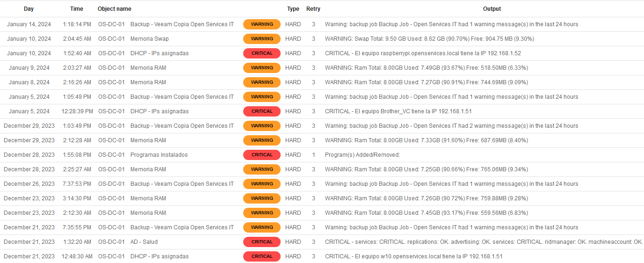Open the Backup - Veeam entry from January 14, 2024
The image size is (644, 263).
182,24
